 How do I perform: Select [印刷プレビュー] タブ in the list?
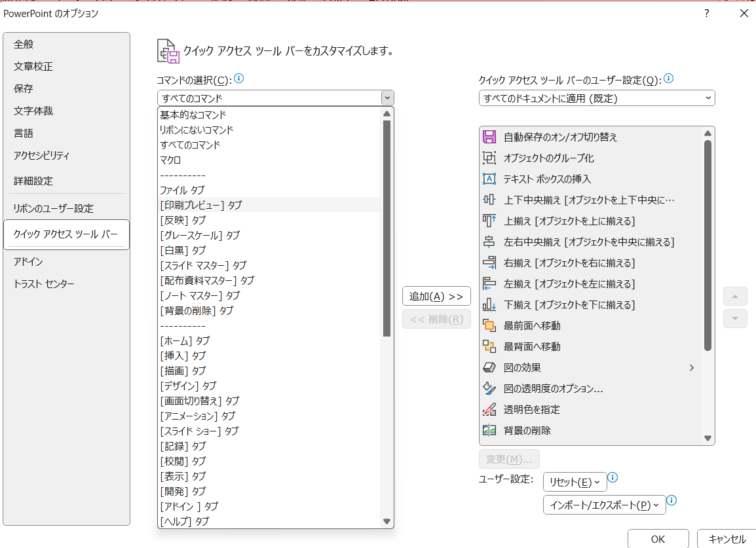point(269,205)
